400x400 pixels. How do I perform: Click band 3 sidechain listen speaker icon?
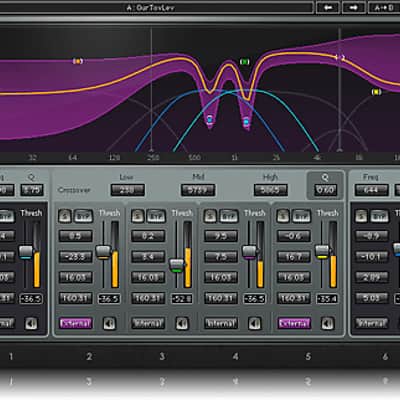[x=182, y=323]
